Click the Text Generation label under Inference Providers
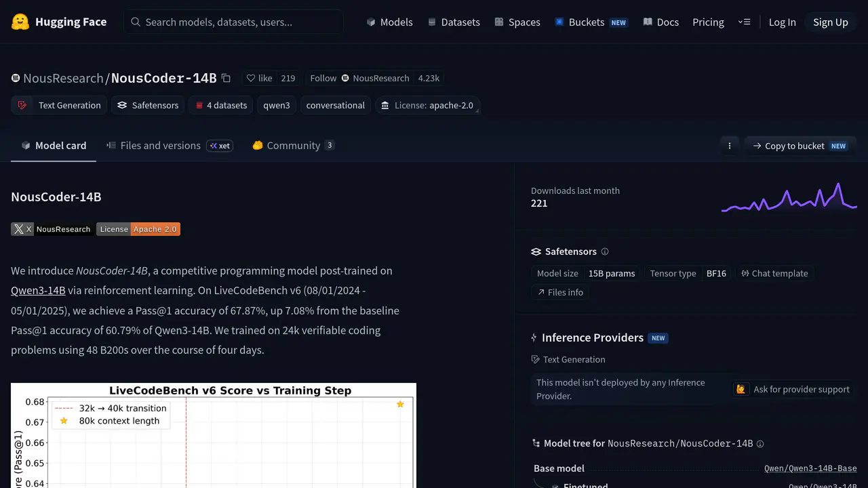This screenshot has width=868, height=488. tap(574, 359)
